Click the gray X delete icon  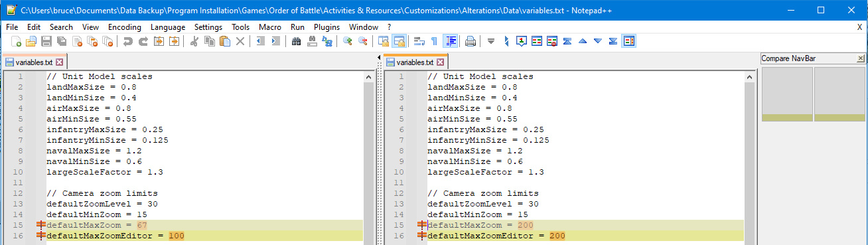pos(240,41)
